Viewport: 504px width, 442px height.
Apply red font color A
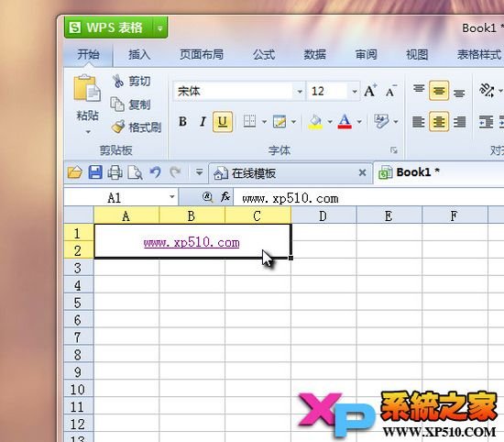click(345, 122)
